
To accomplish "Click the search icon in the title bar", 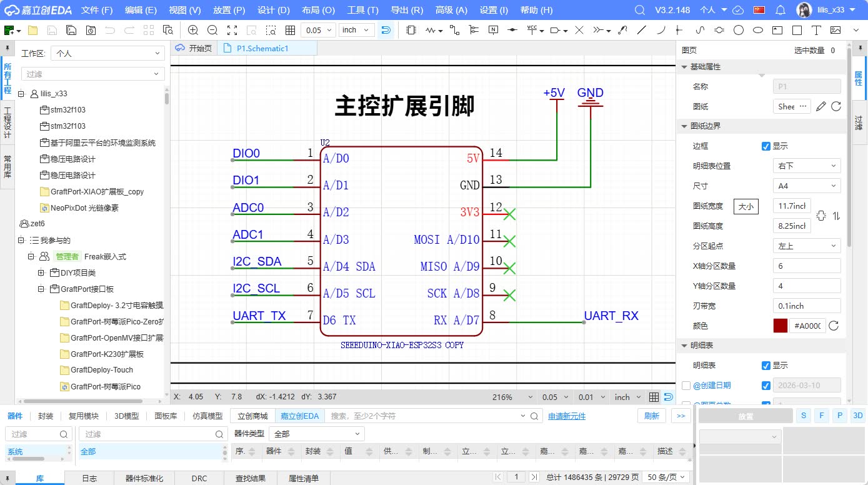I will tap(639, 10).
